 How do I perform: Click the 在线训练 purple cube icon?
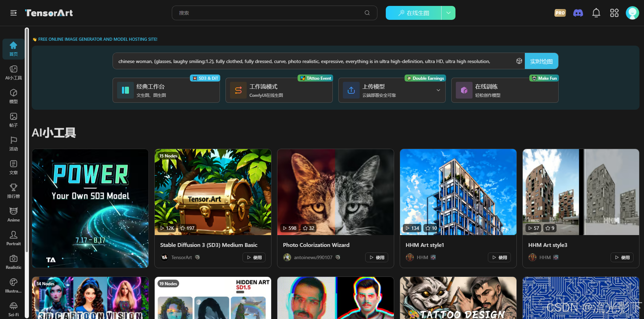pyautogui.click(x=464, y=90)
